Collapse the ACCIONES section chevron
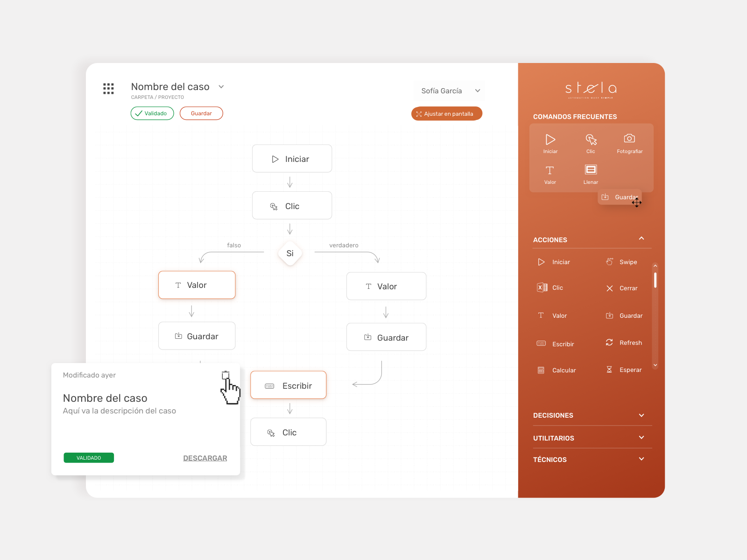This screenshot has height=560, width=747. pyautogui.click(x=641, y=238)
